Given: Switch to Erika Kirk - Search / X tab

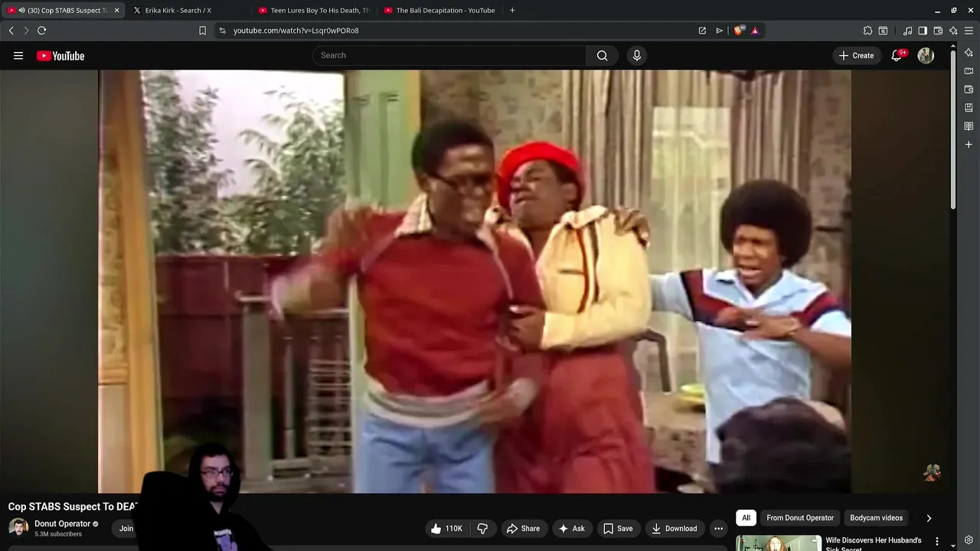Looking at the screenshot, I should click(x=178, y=11).
